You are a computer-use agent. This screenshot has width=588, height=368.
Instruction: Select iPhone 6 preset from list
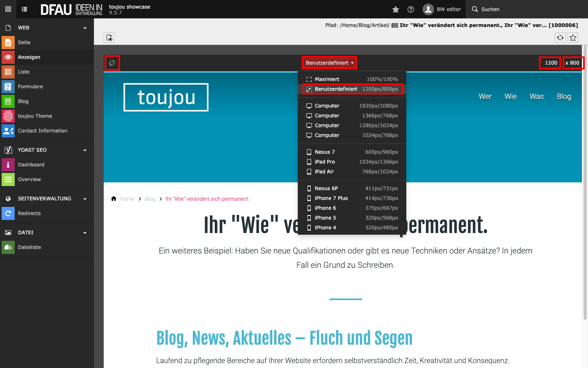click(x=352, y=208)
